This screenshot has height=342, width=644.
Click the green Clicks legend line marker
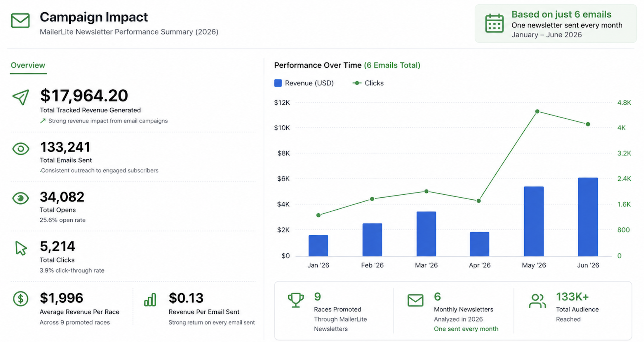click(357, 83)
